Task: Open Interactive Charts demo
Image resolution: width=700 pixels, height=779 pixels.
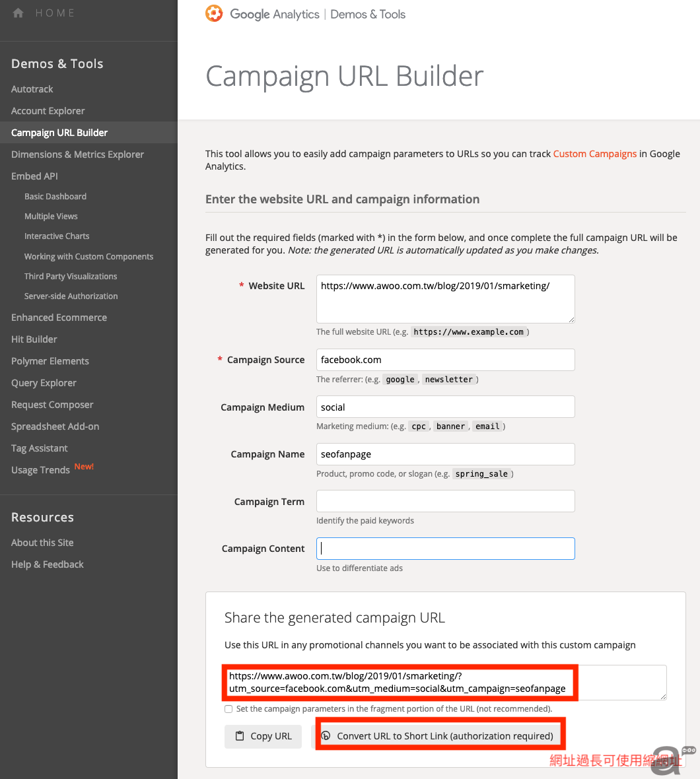Action: (x=57, y=236)
